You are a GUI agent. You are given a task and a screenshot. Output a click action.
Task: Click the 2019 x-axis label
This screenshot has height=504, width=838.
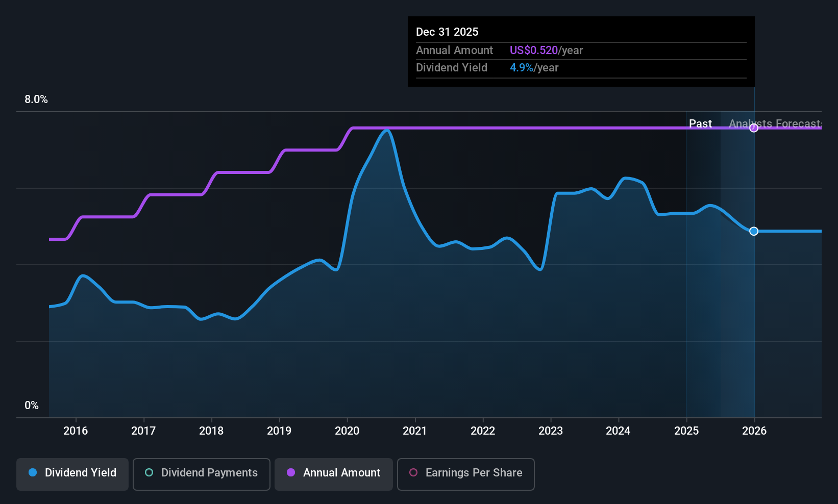tap(279, 431)
